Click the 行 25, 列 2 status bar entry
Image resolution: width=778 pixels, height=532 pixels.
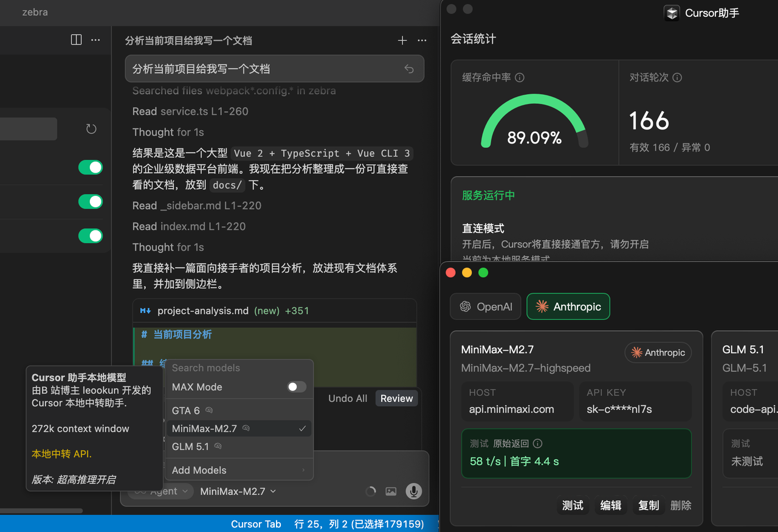359,523
